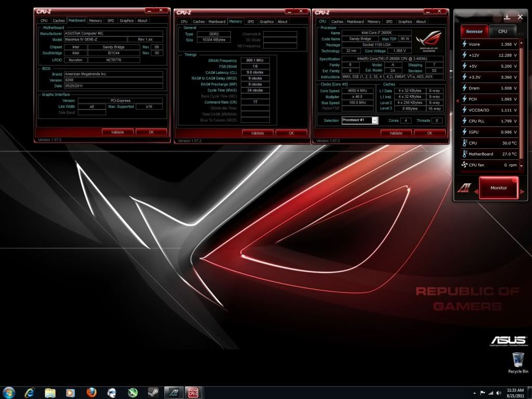Launch Firefox from the taskbar
Screen dimensions: 532x399
point(92,393)
